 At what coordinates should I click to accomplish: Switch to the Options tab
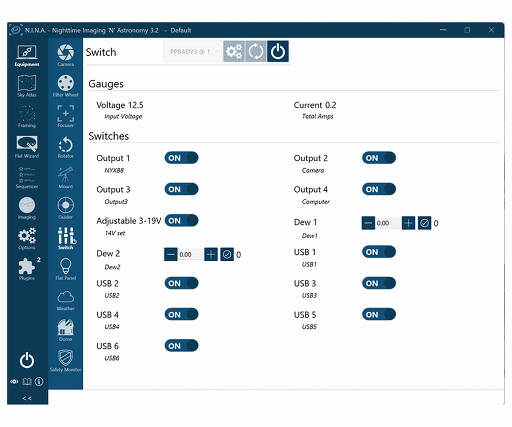tap(27, 238)
